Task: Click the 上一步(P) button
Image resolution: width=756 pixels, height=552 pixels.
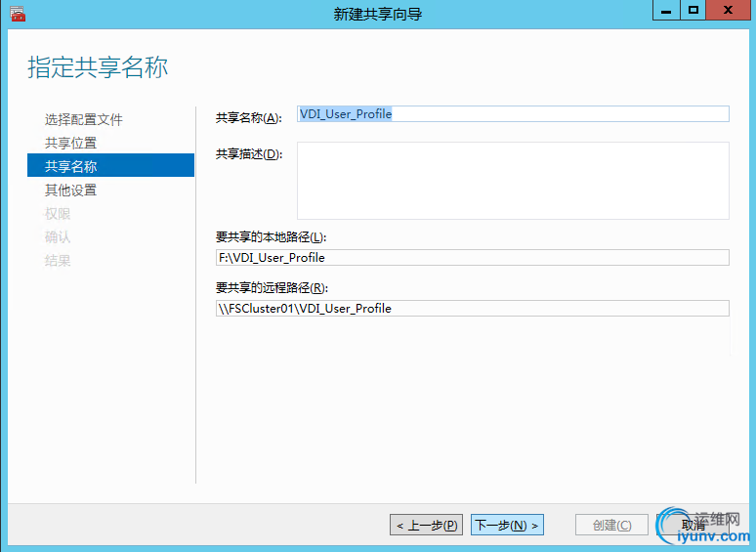Action: 426,525
